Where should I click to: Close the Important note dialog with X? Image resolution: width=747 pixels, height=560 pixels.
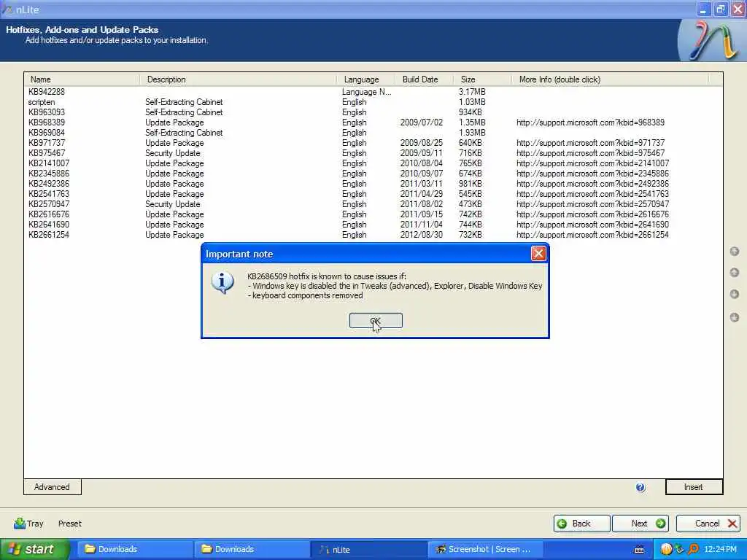[x=538, y=254]
